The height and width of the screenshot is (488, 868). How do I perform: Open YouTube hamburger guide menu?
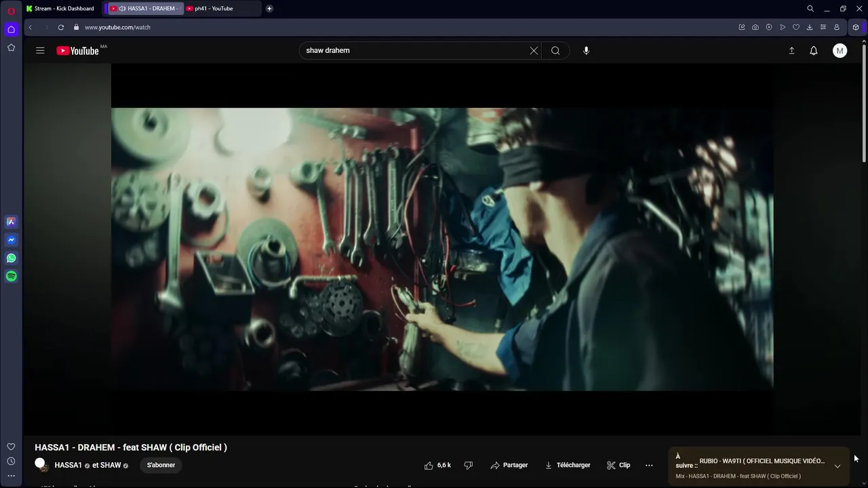click(40, 50)
